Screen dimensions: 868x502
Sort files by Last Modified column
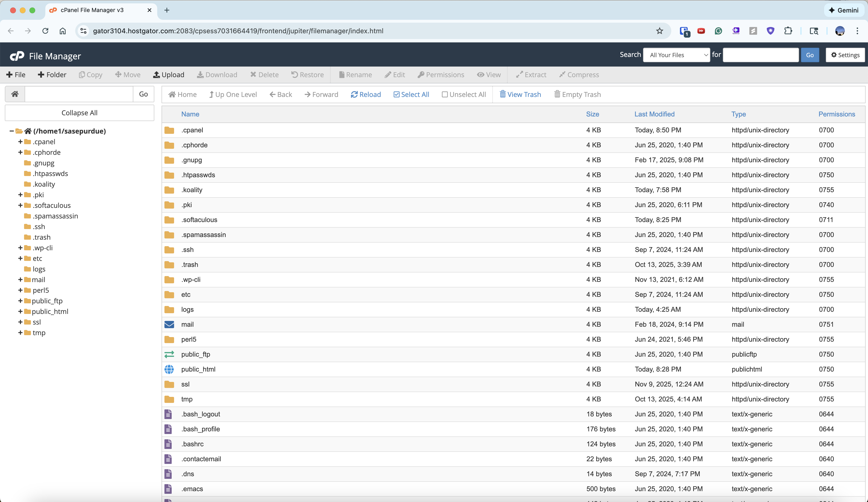click(x=654, y=114)
